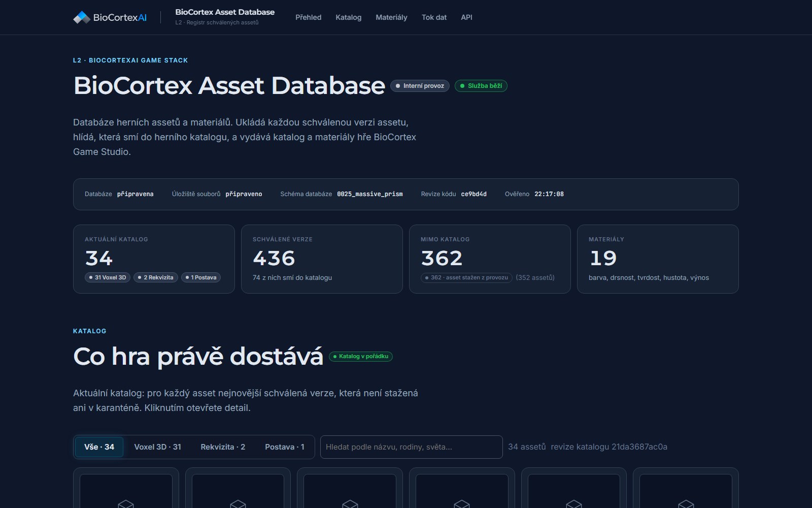Viewport: 812px width, 508px height.
Task: Click the '(352 assetů)' text
Action: pos(535,278)
